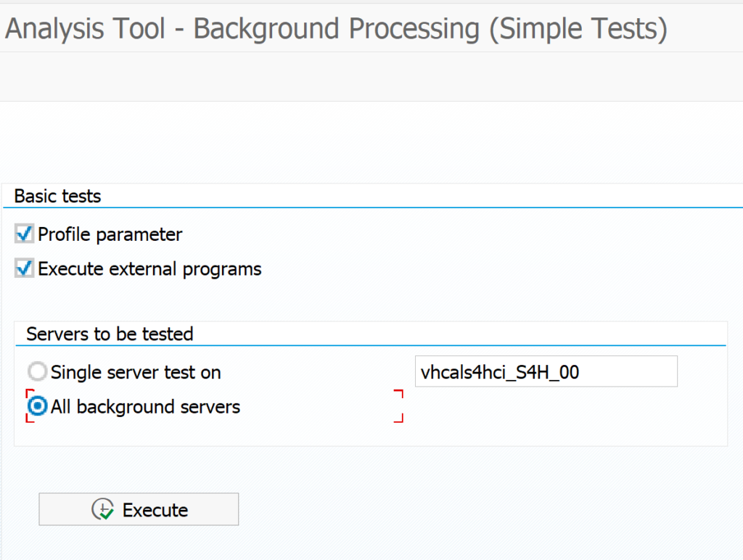Disable the Execute external programs checkbox
Viewport: 743px width, 560px height.
(25, 269)
